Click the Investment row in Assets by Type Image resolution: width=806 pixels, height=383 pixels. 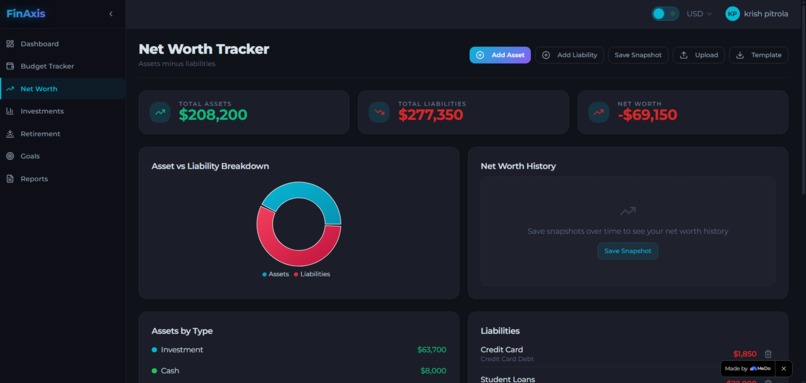(299, 350)
